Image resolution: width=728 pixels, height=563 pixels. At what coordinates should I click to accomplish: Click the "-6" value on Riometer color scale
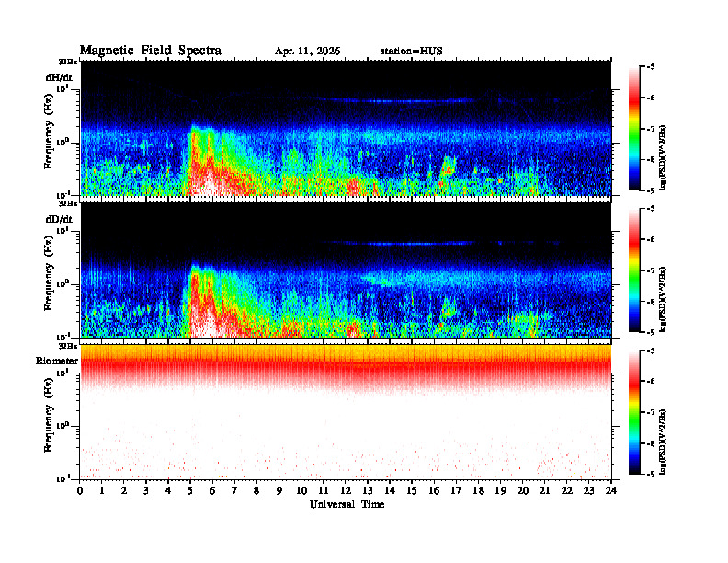(651, 381)
